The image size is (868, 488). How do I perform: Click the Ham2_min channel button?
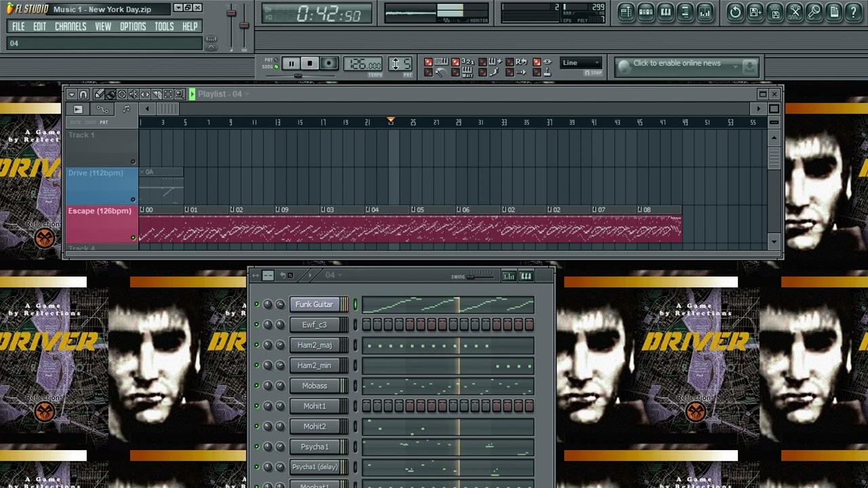coord(315,365)
